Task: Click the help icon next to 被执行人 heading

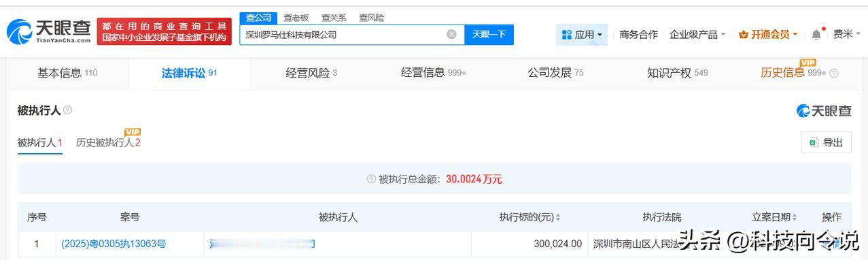Action: point(67,110)
